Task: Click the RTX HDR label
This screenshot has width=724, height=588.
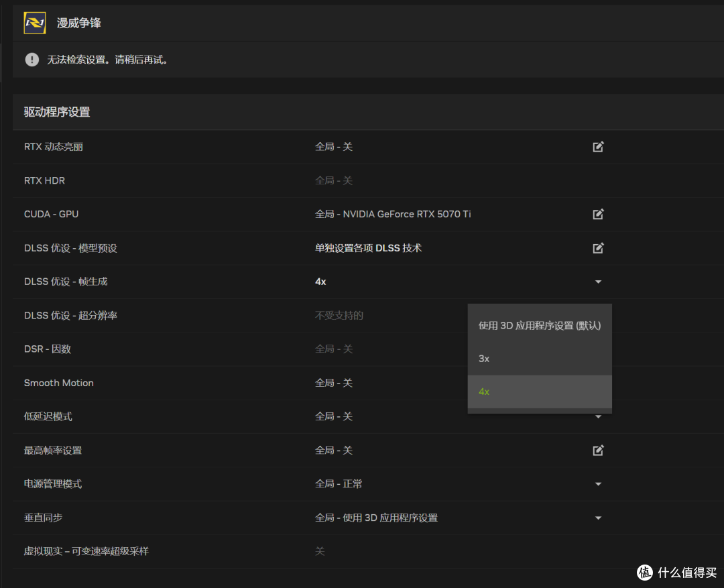Action: (44, 180)
